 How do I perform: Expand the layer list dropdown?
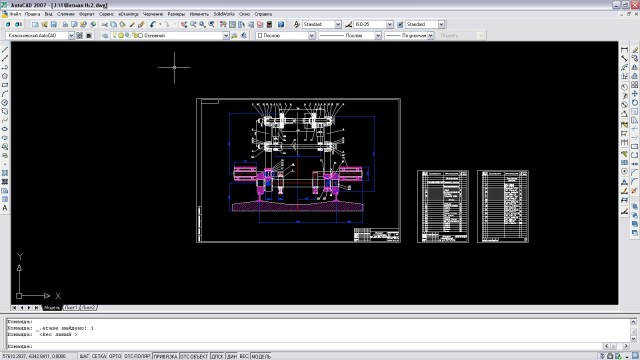pyautogui.click(x=226, y=36)
